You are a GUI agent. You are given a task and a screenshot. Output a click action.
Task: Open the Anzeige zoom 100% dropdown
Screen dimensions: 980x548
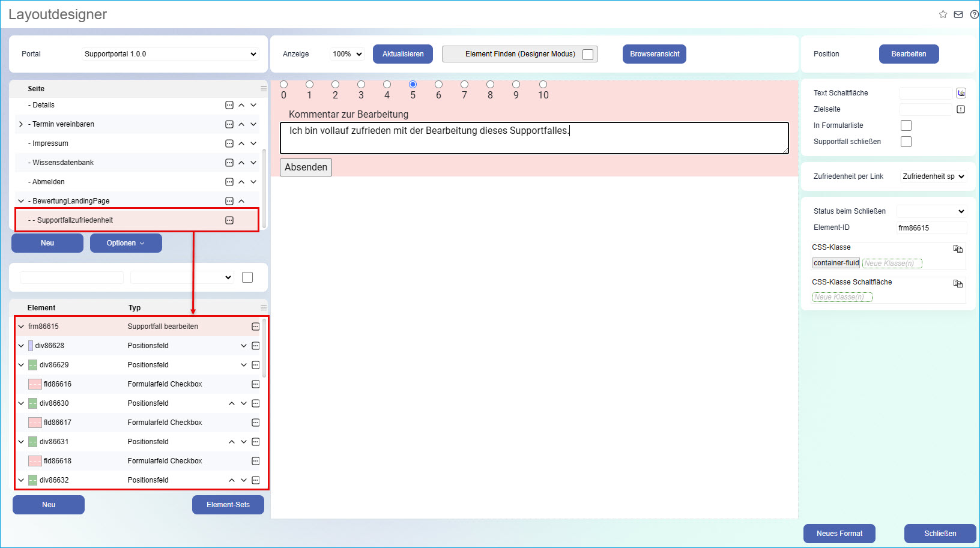347,54
